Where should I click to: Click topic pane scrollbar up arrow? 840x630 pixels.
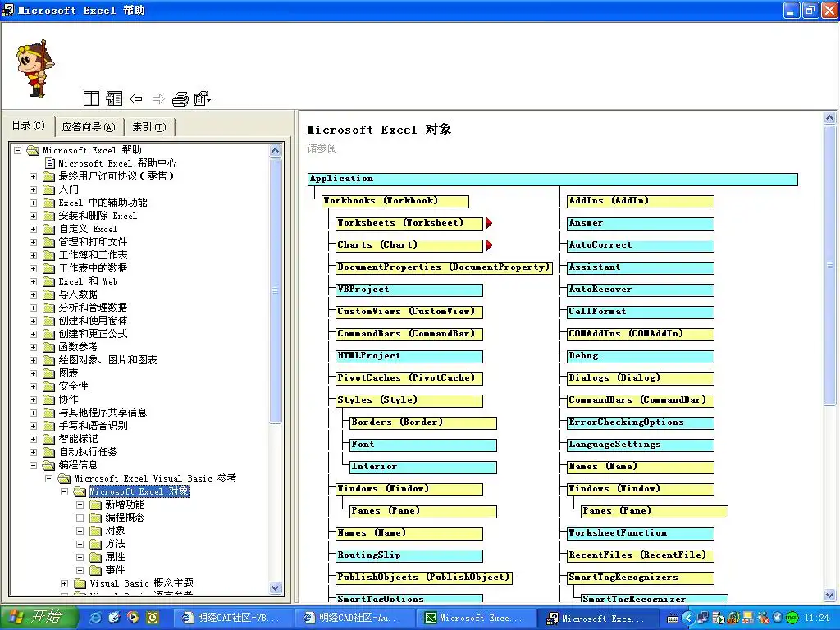click(830, 118)
